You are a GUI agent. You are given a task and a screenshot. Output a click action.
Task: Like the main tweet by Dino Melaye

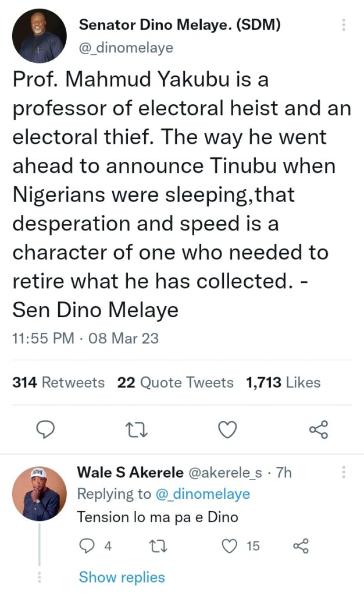point(227,430)
